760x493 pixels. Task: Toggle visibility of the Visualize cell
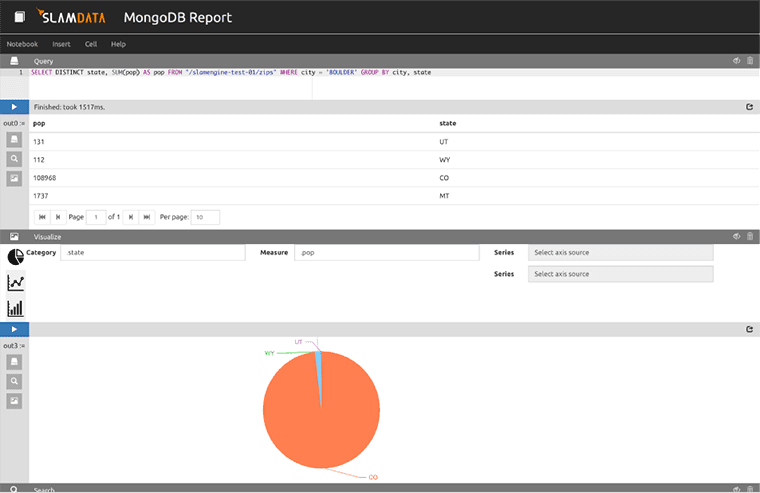(x=736, y=237)
